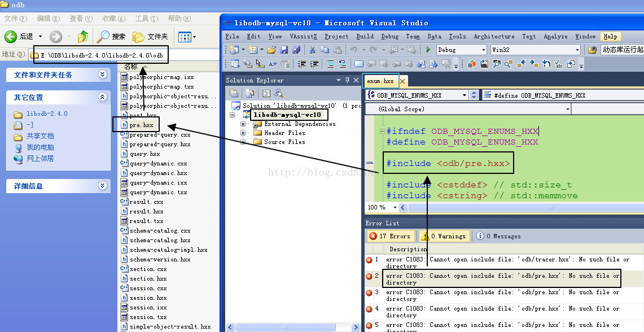This screenshot has height=332, width=644.
Task: Pin the Solution Explorer panel
Action: coord(348,80)
